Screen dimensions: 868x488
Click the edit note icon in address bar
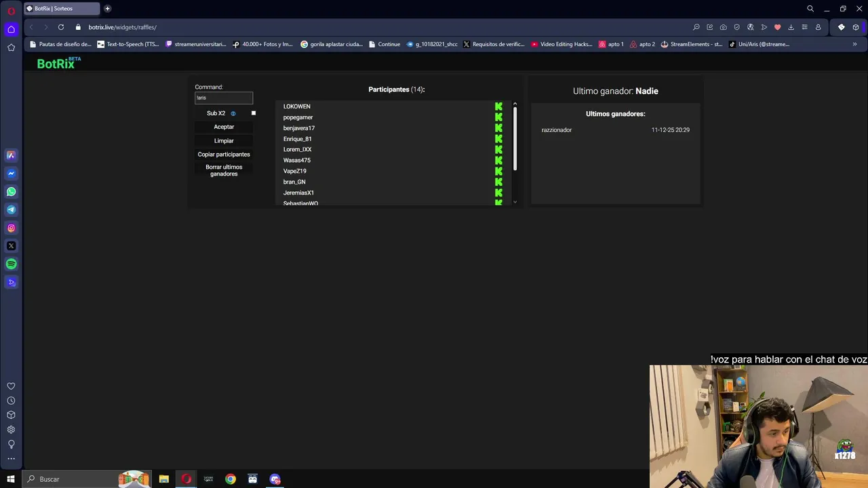coord(710,27)
